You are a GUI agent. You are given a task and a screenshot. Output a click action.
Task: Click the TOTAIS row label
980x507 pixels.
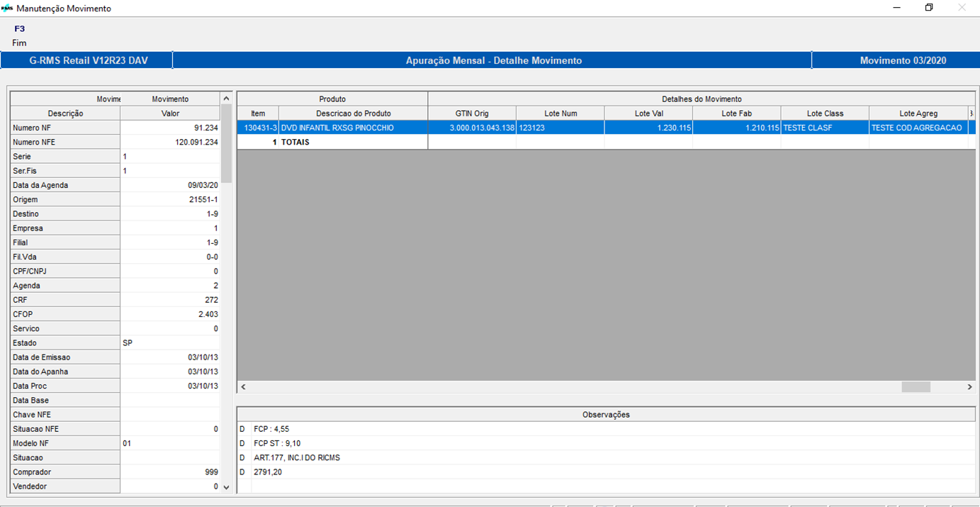click(x=295, y=142)
